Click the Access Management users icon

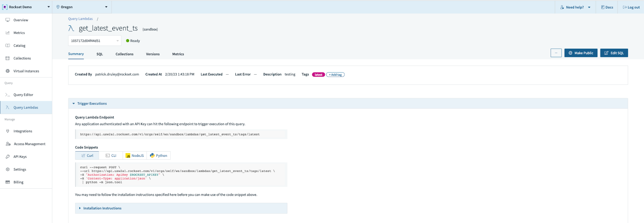pos(8,144)
